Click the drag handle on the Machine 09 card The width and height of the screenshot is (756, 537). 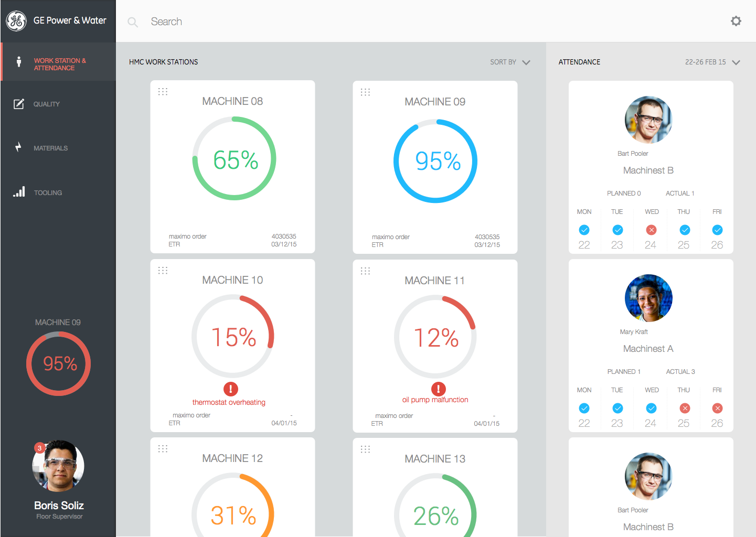366,92
